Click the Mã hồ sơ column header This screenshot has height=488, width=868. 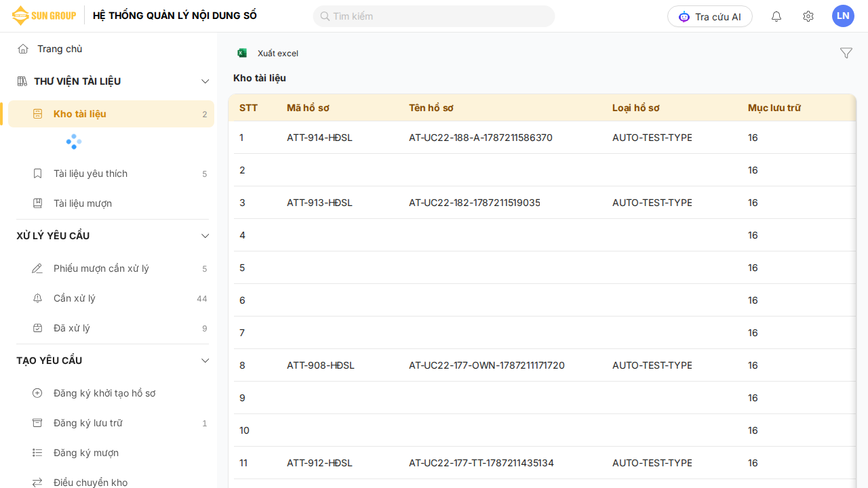(308, 108)
